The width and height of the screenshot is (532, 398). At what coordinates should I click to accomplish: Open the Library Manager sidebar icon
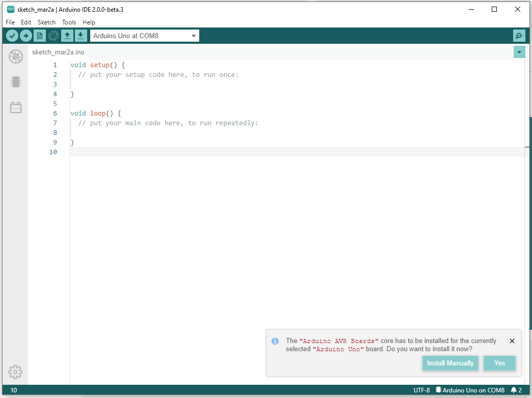tap(16, 107)
